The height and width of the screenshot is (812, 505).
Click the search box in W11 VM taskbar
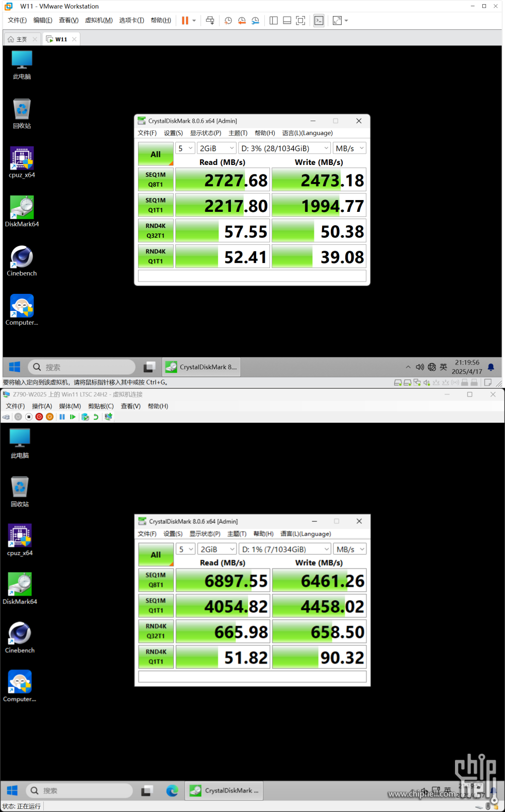[81, 367]
